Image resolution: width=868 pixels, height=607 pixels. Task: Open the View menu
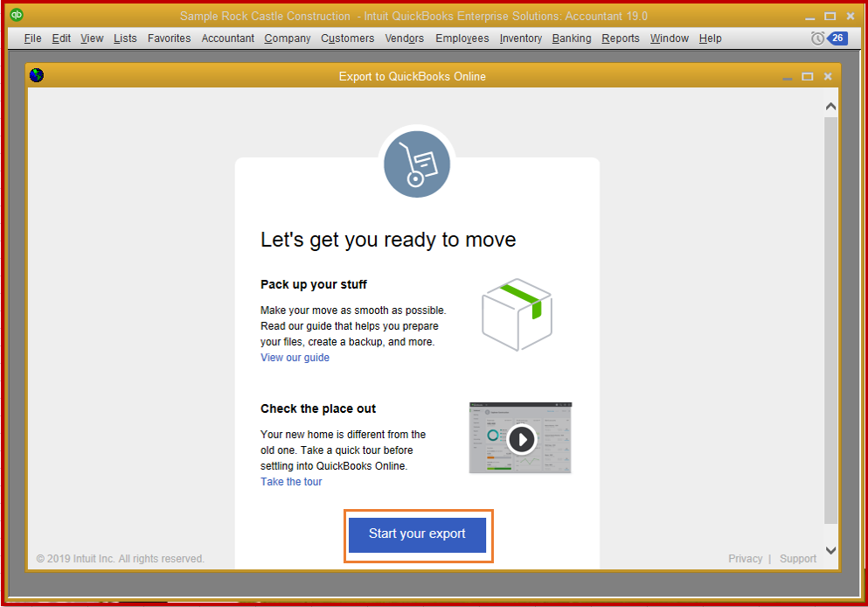(x=92, y=38)
